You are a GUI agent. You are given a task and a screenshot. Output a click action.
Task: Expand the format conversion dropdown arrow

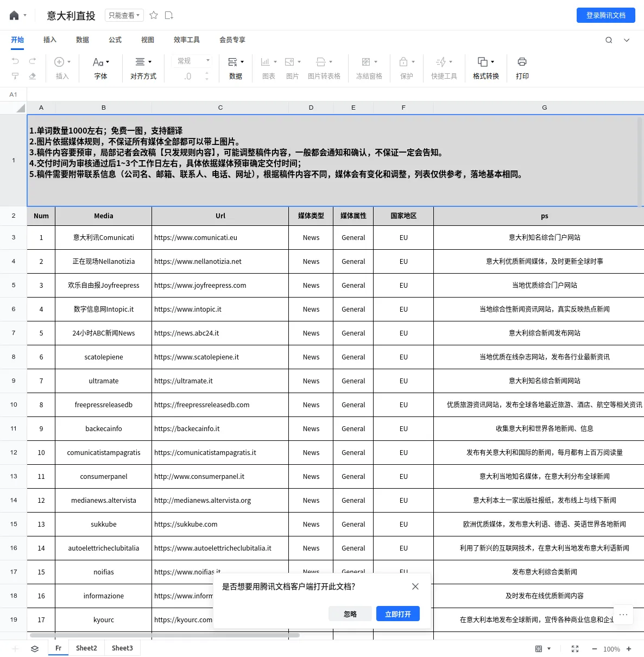493,62
